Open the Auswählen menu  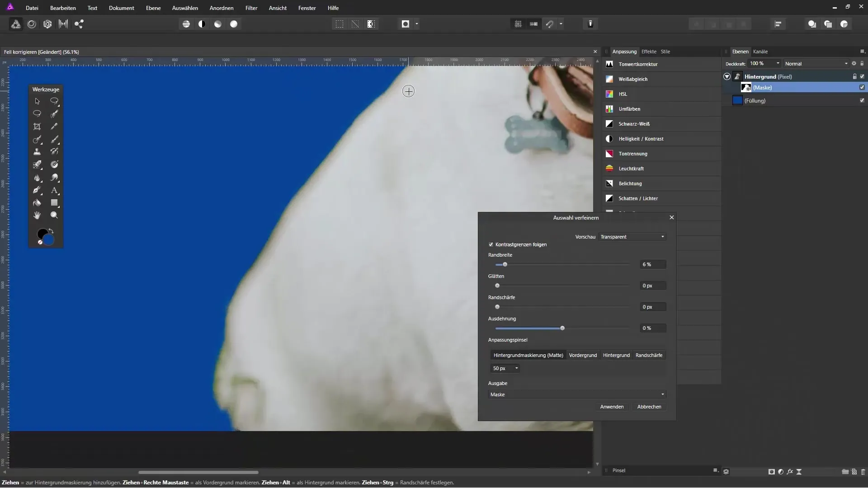185,8
